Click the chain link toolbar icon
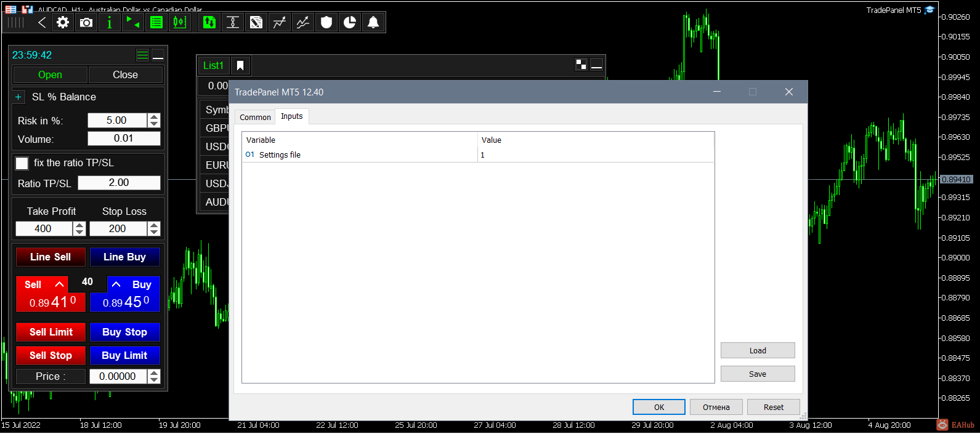Image resolution: width=980 pixels, height=434 pixels. pos(233,23)
